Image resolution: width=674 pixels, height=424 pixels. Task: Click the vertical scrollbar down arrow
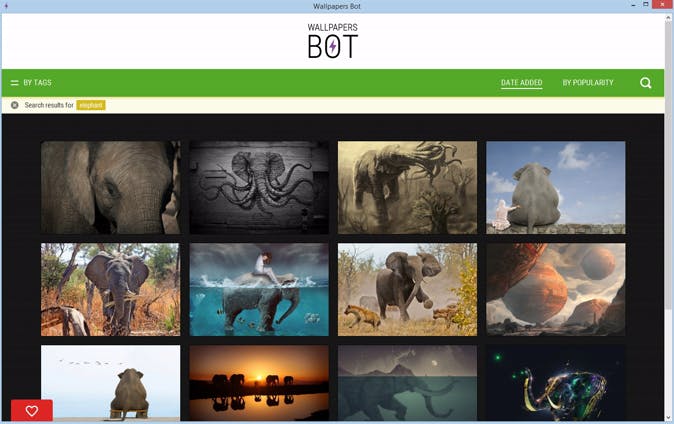(668, 418)
